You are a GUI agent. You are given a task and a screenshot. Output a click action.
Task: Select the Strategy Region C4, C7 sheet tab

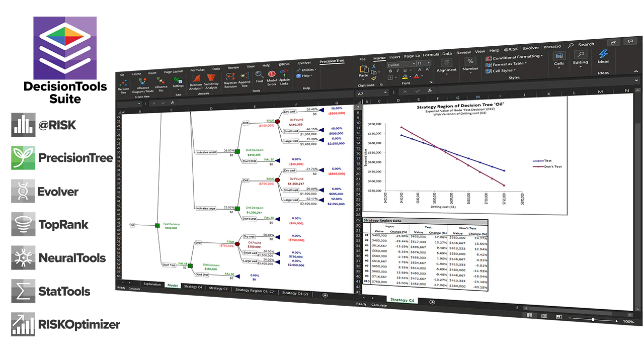point(255,291)
